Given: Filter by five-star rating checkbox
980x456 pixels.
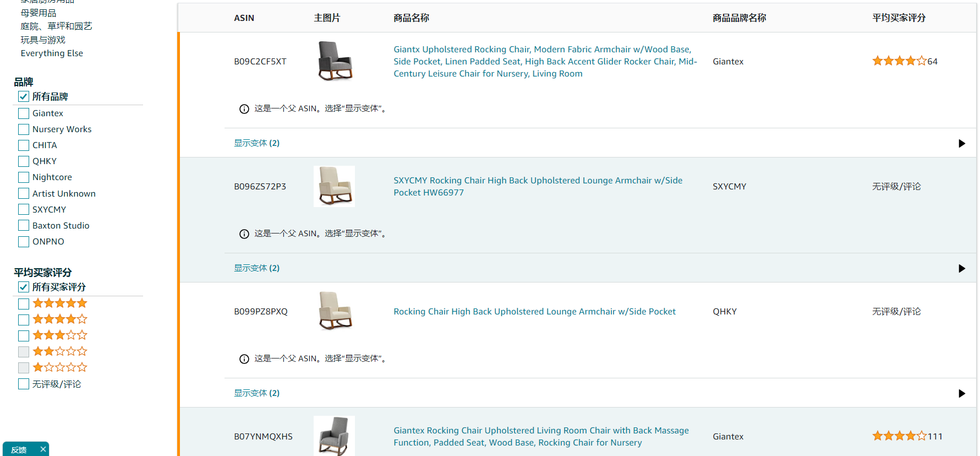Looking at the screenshot, I should click(x=24, y=303).
